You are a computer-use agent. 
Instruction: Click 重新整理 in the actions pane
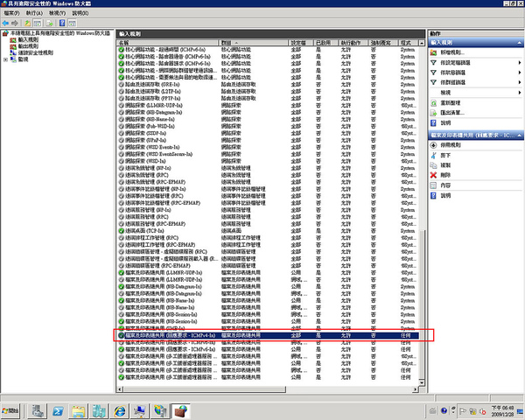pos(451,103)
